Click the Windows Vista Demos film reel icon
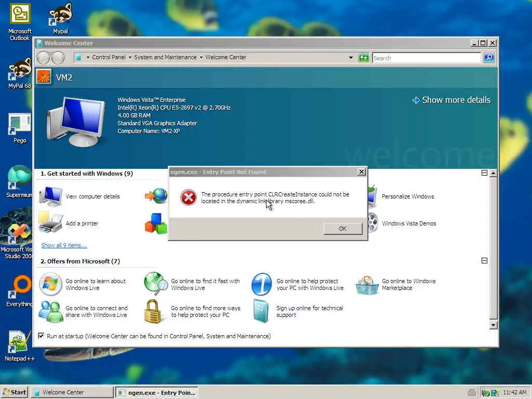 pos(373,223)
